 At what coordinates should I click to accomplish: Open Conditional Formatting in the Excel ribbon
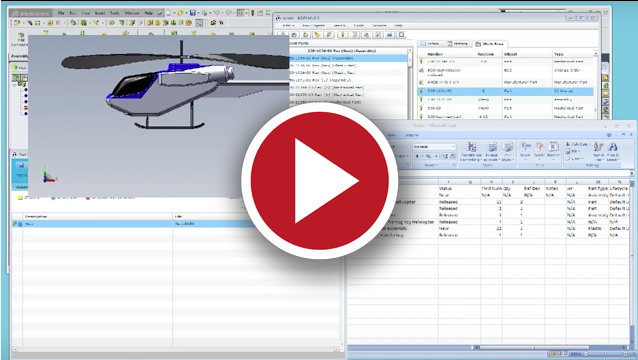coord(471,152)
